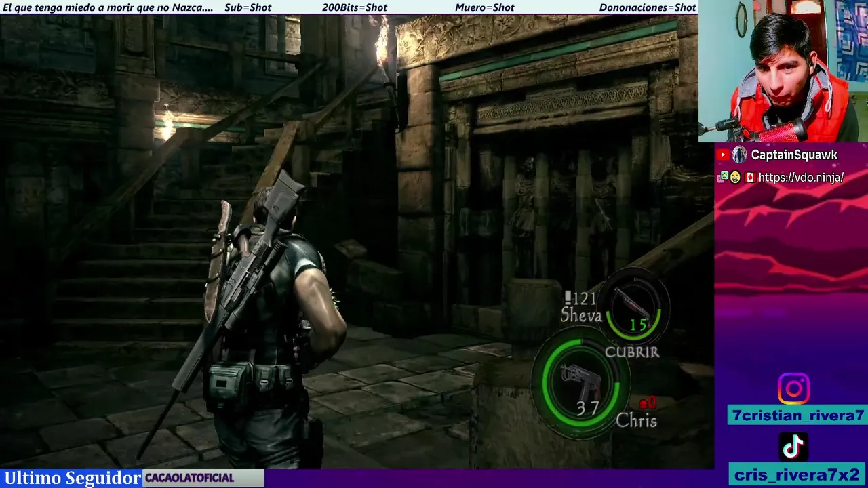The width and height of the screenshot is (868, 488).
Task: Click the 200Bits=Shot ticker text
Action: 355,7
